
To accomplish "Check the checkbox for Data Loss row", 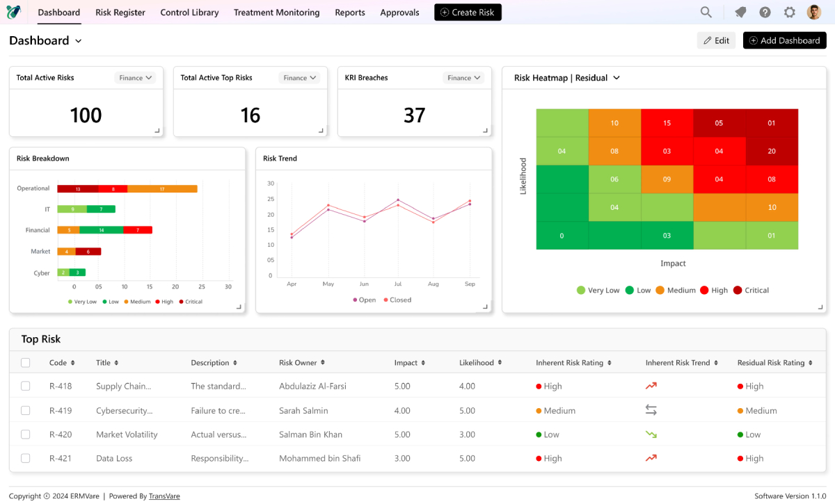I will 25,458.
